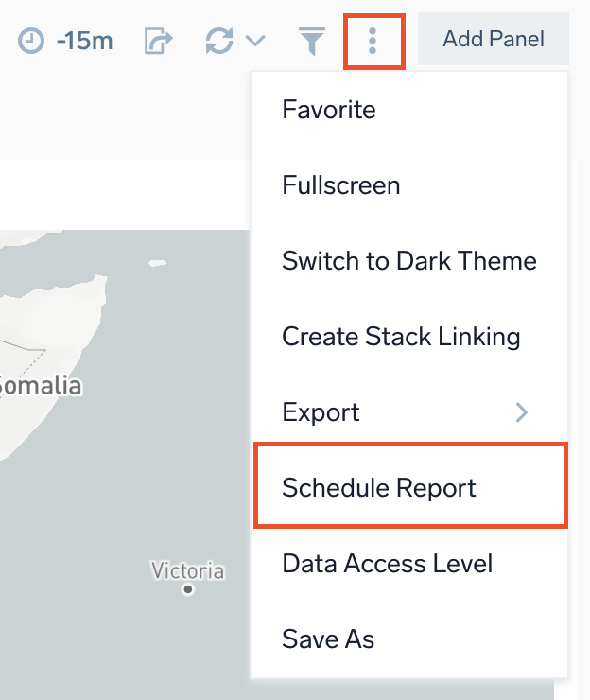Select the -15m time range label
590x700 pixels.
[84, 41]
